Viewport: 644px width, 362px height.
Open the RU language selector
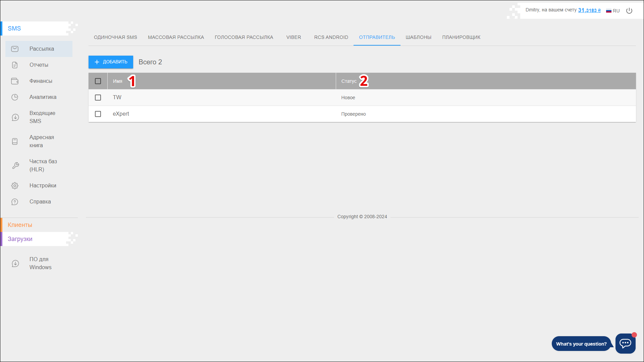(x=613, y=11)
